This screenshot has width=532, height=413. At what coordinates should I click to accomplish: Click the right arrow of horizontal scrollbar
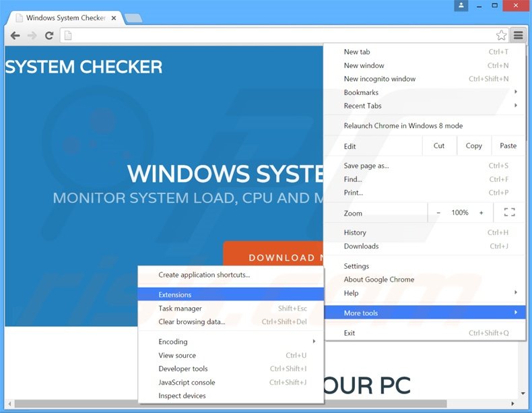(x=512, y=404)
